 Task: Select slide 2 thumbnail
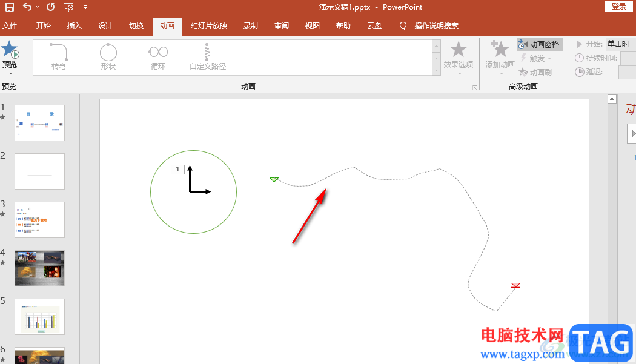tap(40, 171)
